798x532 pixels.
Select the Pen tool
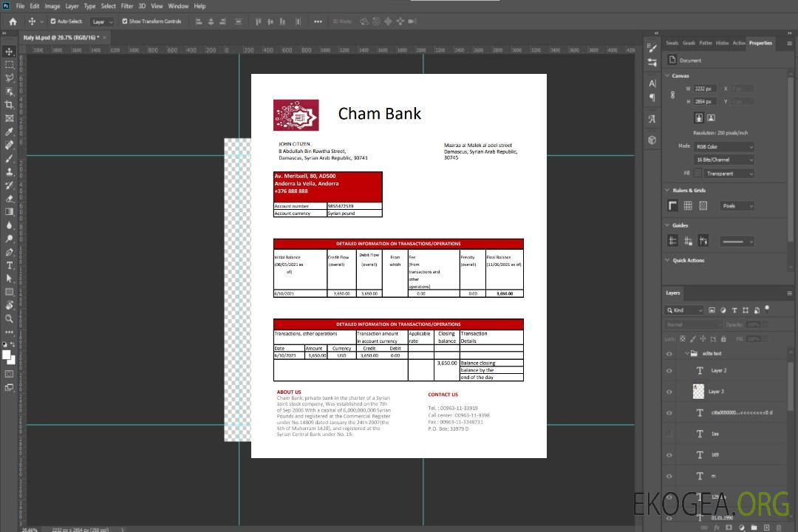9,252
